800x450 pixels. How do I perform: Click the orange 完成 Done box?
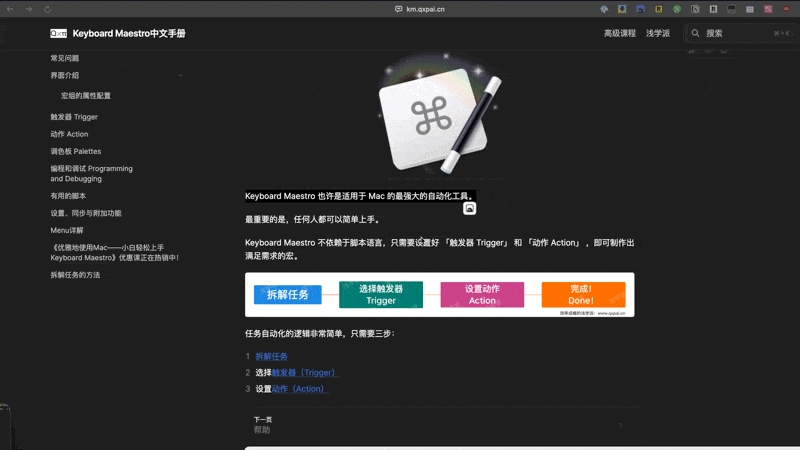coord(583,294)
